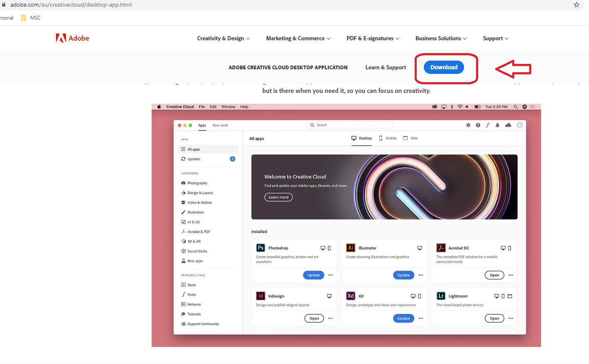This screenshot has width=589, height=364.
Task: Update XD with its Update button
Action: (403, 318)
